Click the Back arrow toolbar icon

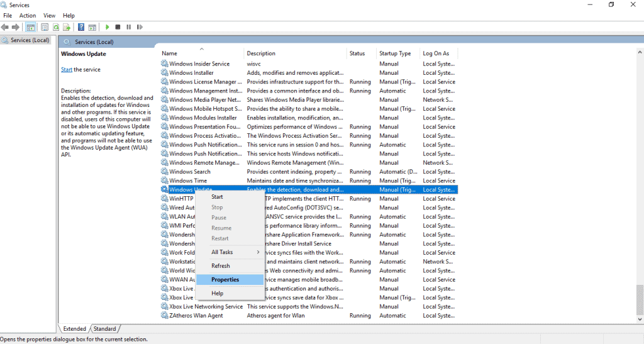pos(5,27)
